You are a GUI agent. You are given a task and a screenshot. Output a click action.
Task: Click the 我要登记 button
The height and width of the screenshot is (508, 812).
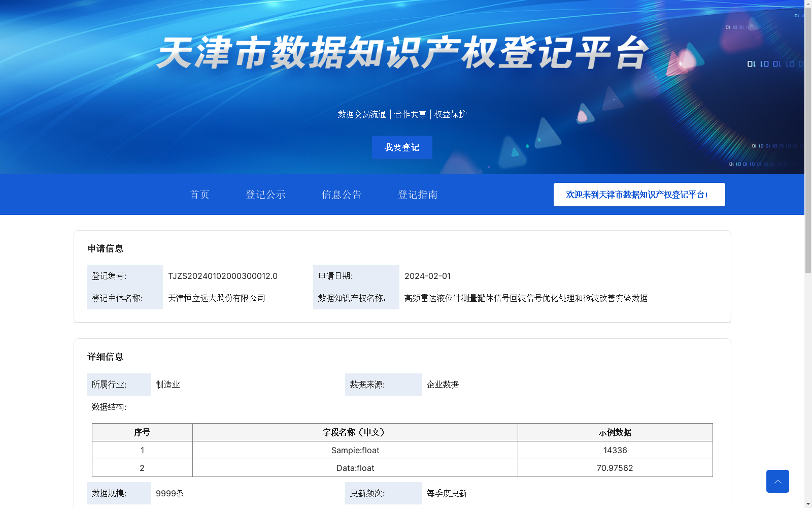tap(402, 147)
